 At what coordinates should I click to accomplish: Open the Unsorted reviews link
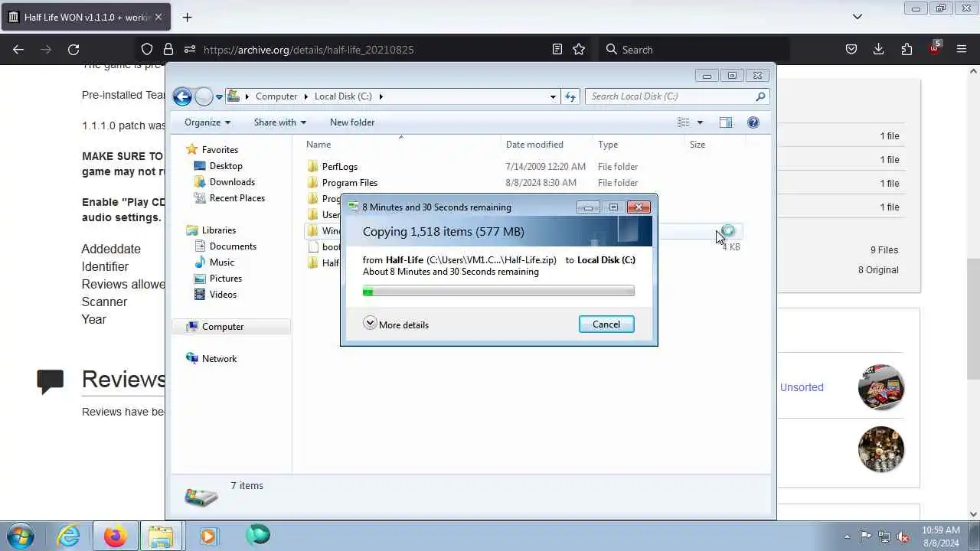point(802,387)
